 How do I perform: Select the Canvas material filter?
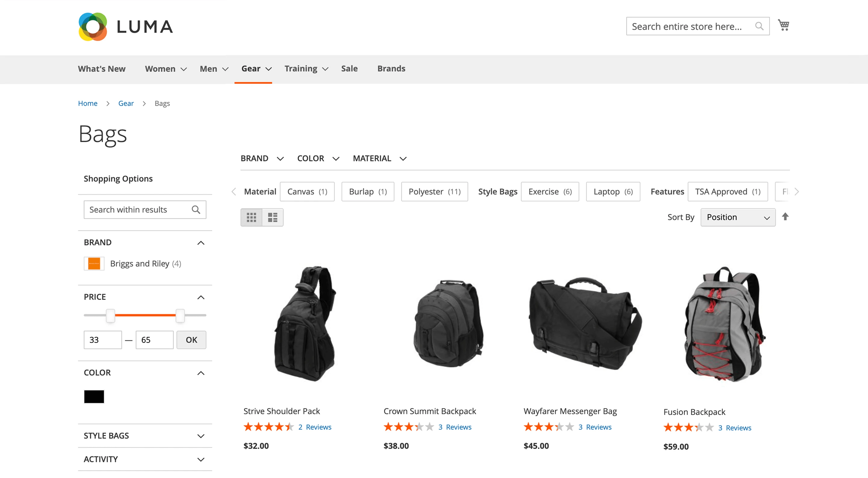tap(307, 192)
